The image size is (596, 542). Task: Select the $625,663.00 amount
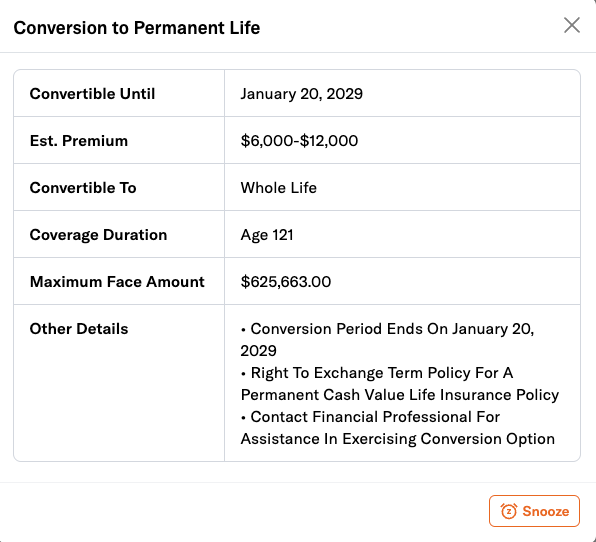(286, 282)
